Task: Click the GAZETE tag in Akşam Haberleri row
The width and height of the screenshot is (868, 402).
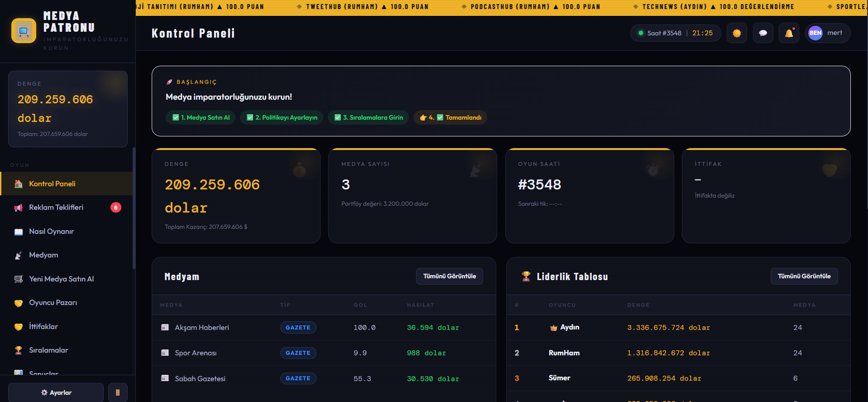Action: (x=298, y=328)
